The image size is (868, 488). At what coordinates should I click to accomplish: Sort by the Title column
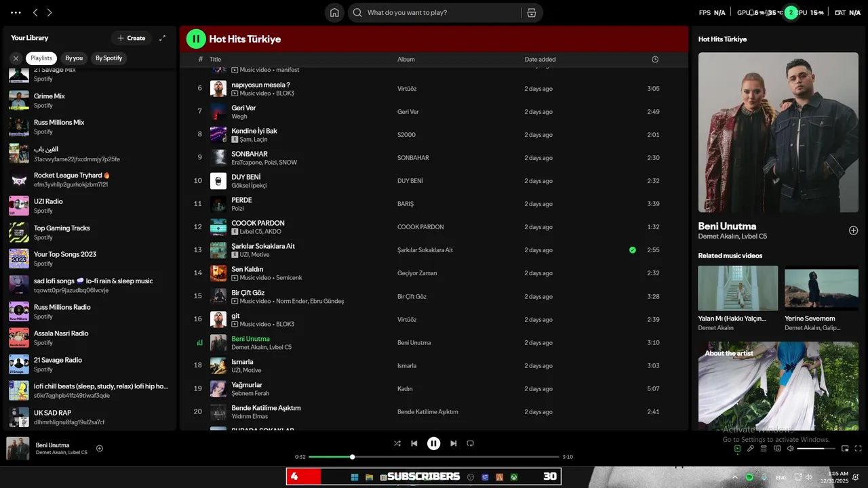point(215,60)
